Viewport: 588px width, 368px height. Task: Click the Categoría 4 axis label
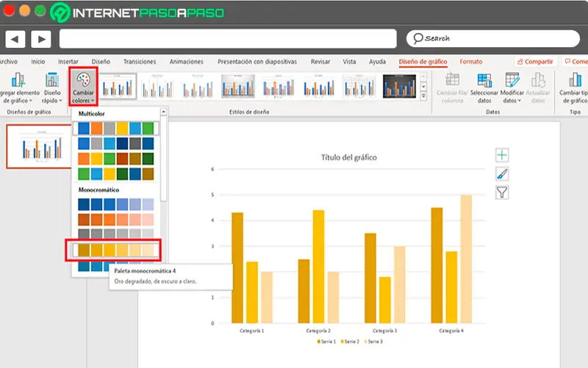(x=451, y=330)
